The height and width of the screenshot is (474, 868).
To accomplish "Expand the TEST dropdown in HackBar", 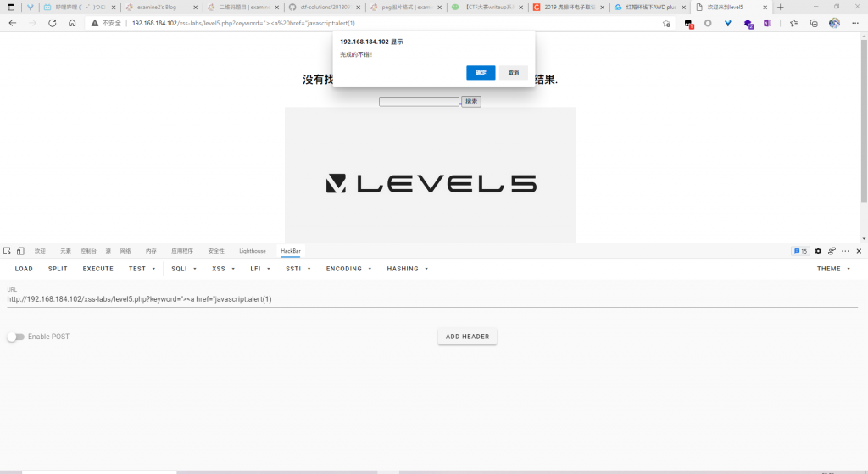I will point(142,269).
